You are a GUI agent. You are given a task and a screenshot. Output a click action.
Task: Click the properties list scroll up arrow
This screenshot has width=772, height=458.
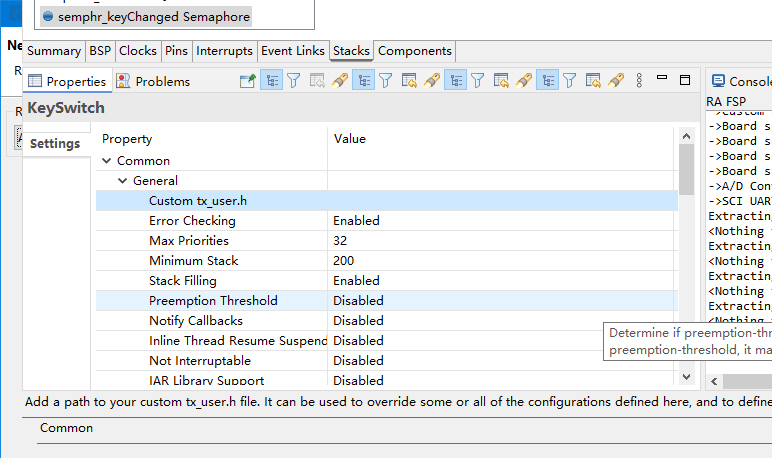pos(686,136)
